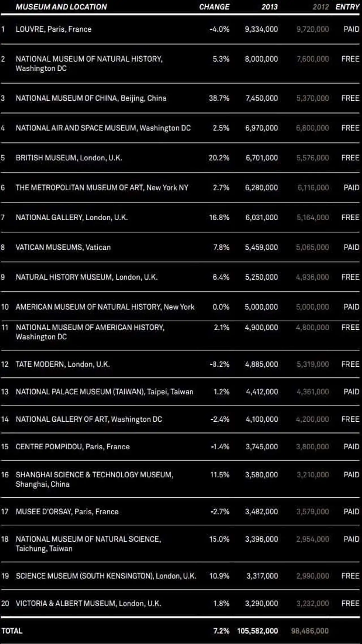Select the 9,334,000 visitors figure
Image resolution: width=362 pixels, height=644 pixels.
click(261, 29)
